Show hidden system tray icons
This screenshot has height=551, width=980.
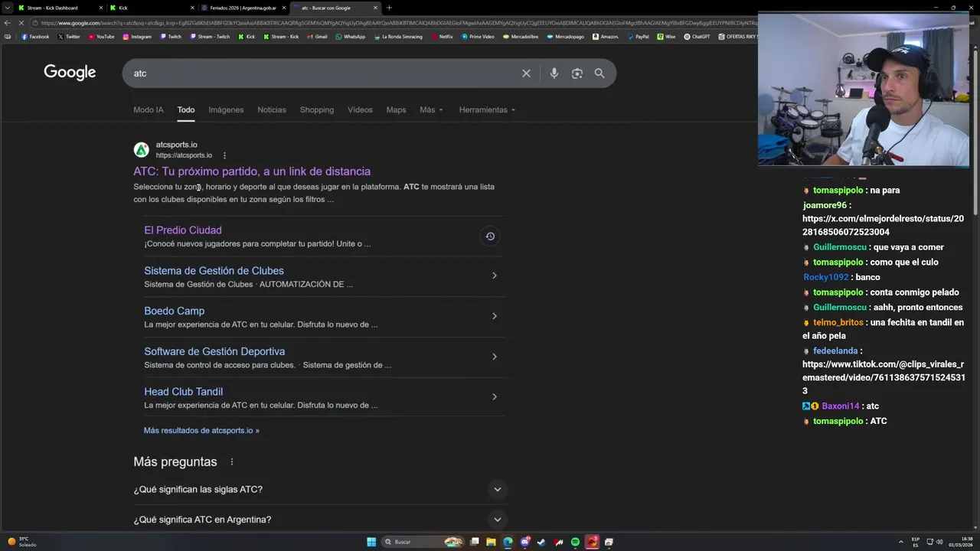[901, 542]
